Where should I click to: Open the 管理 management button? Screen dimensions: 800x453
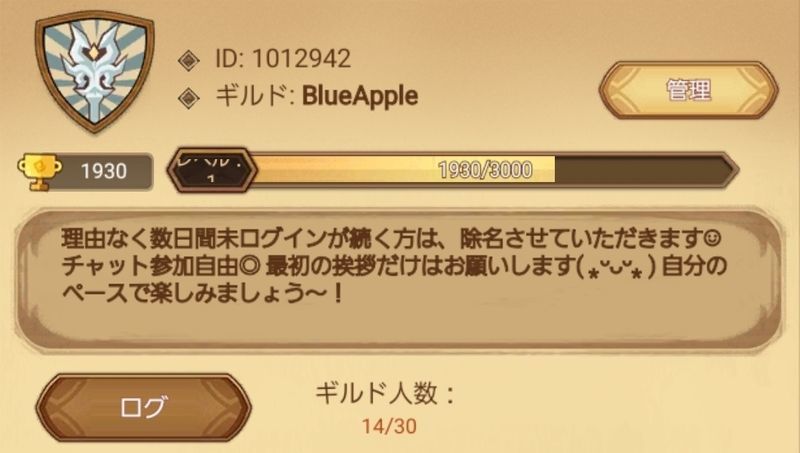[688, 90]
